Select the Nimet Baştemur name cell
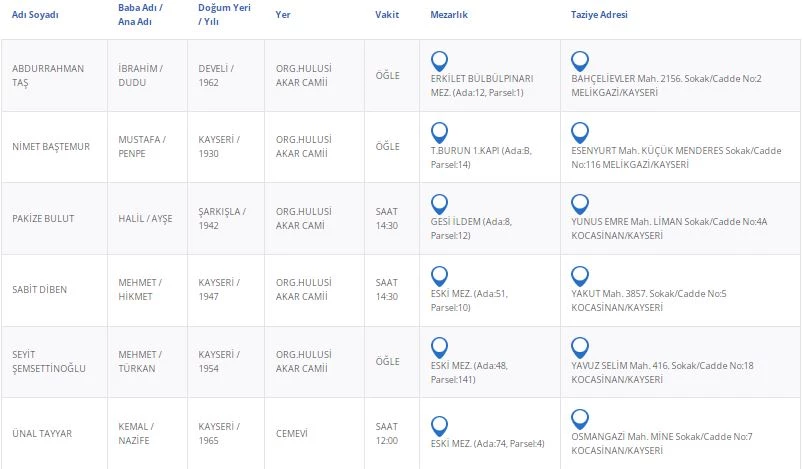The height and width of the screenshot is (469, 803). click(x=51, y=147)
